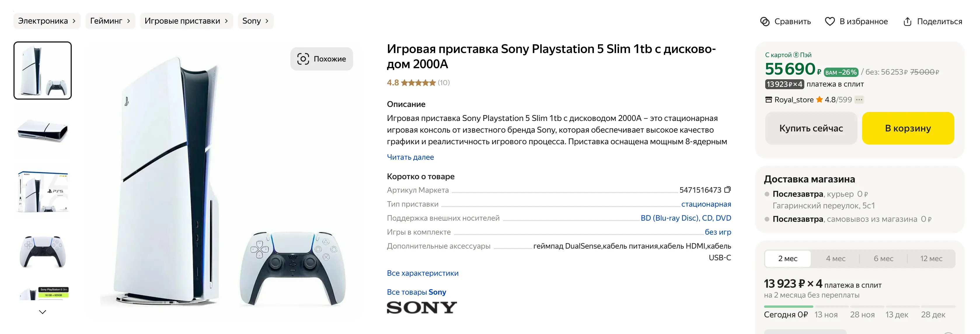This screenshot has width=980, height=334.
Task: Open the seller options three-dot menu
Action: pos(859,100)
